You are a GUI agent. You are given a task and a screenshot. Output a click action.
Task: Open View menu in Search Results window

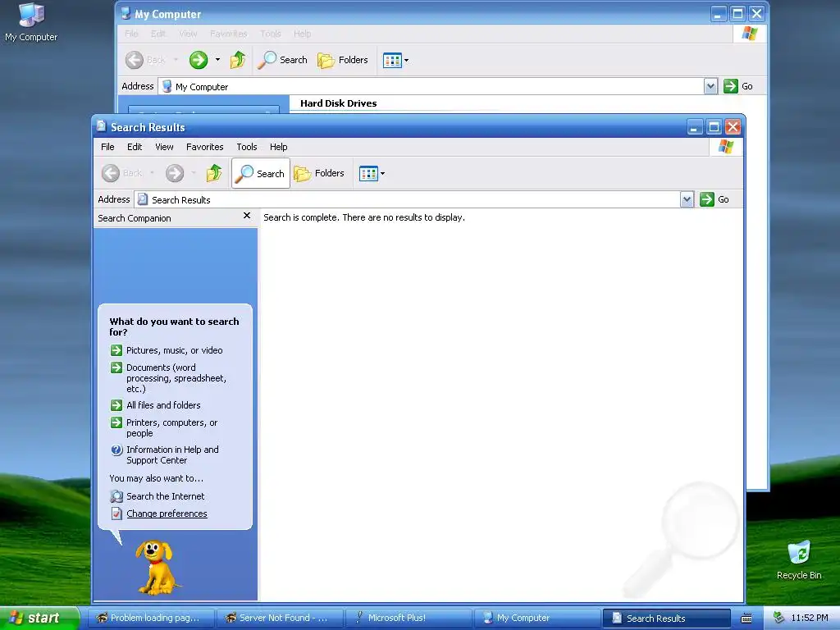pos(164,147)
